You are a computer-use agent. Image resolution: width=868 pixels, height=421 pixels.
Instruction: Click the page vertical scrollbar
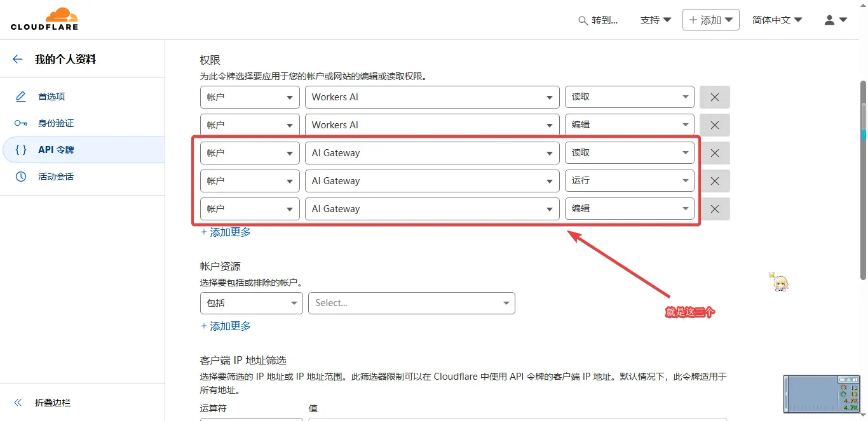click(x=864, y=181)
